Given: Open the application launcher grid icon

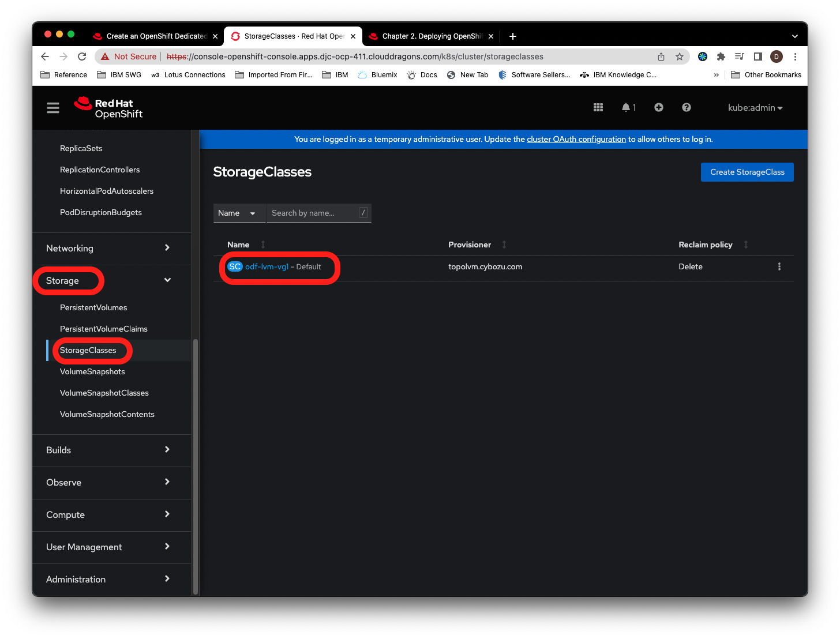Looking at the screenshot, I should pos(598,107).
